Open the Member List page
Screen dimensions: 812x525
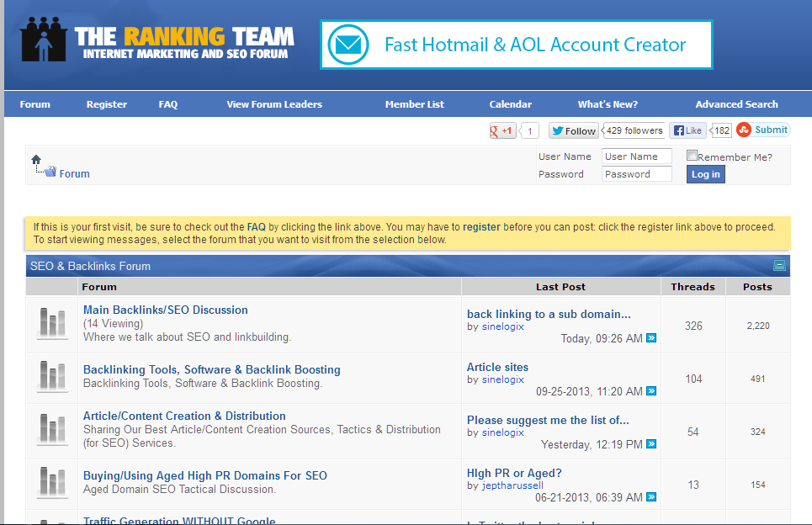pyautogui.click(x=415, y=104)
